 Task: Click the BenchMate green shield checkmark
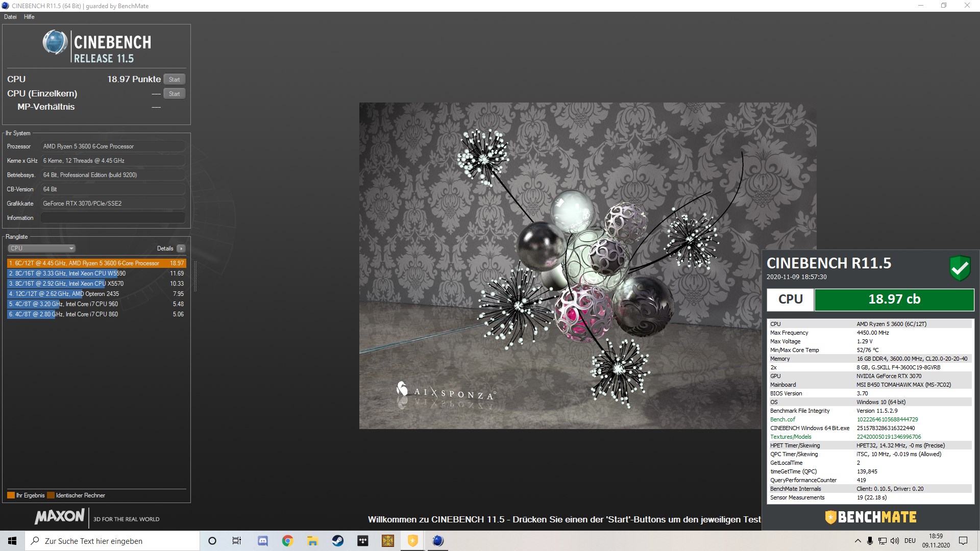[x=960, y=268]
